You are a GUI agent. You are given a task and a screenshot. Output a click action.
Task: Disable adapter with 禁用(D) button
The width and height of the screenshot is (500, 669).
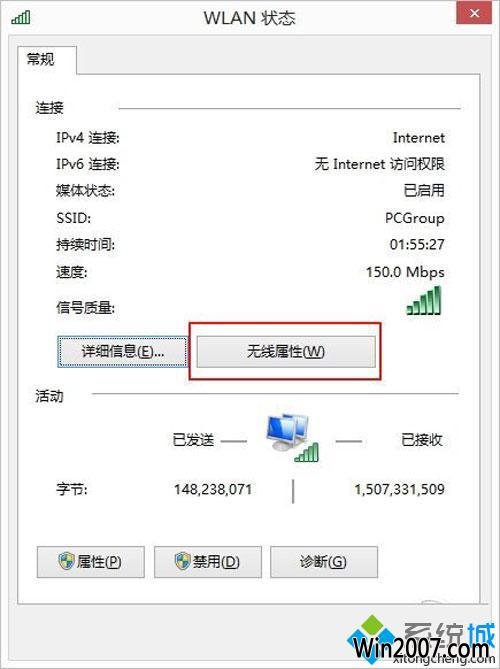208,562
